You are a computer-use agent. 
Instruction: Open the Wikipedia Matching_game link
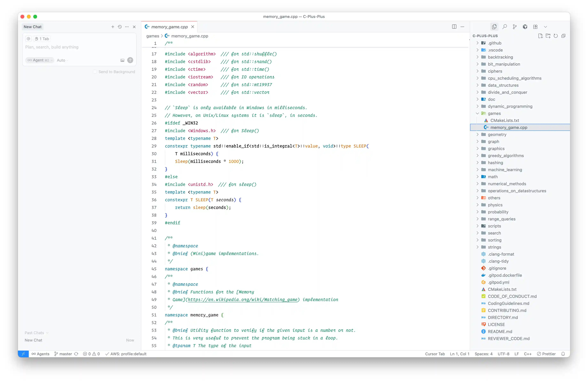[x=242, y=300]
